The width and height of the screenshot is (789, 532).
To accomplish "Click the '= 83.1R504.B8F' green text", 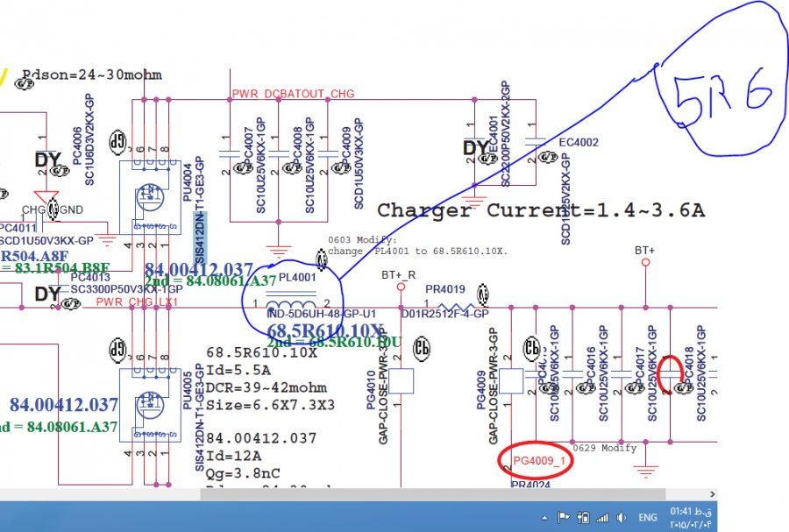I will tap(55, 268).
